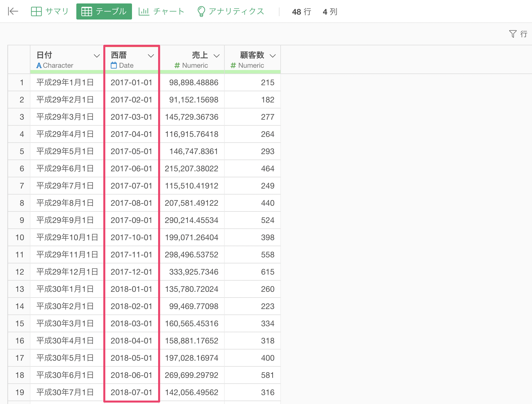The image size is (532, 404).
Task: Select cell 2017-10-01
Action: click(131, 237)
